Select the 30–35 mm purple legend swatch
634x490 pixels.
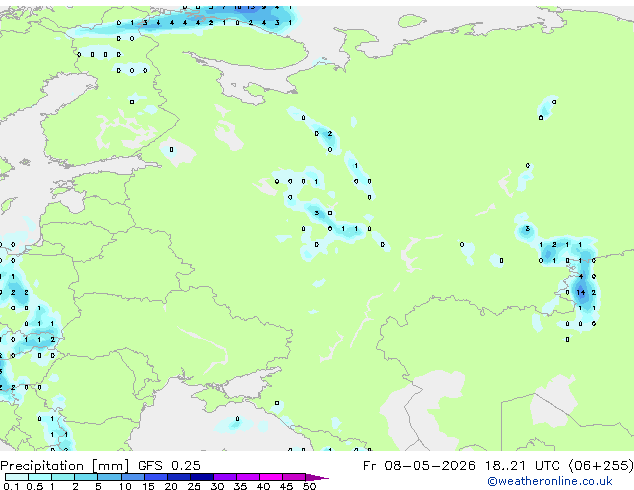[225, 477]
